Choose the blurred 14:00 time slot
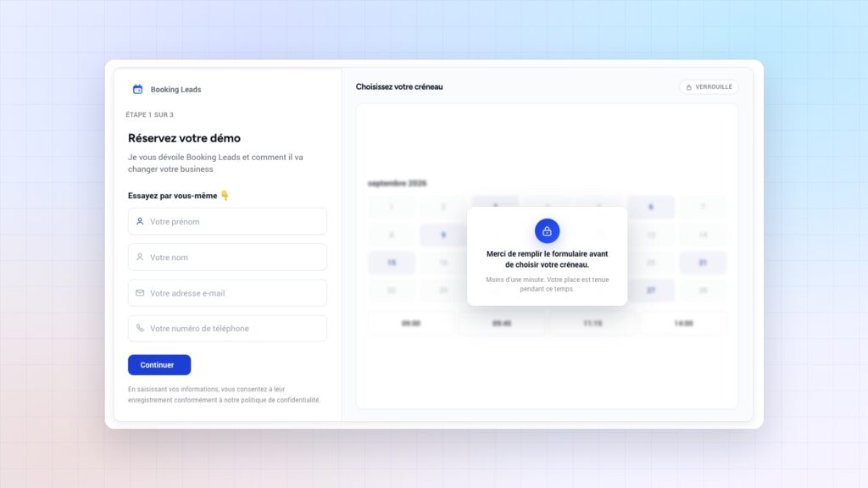The width and height of the screenshot is (868, 488). tap(683, 323)
